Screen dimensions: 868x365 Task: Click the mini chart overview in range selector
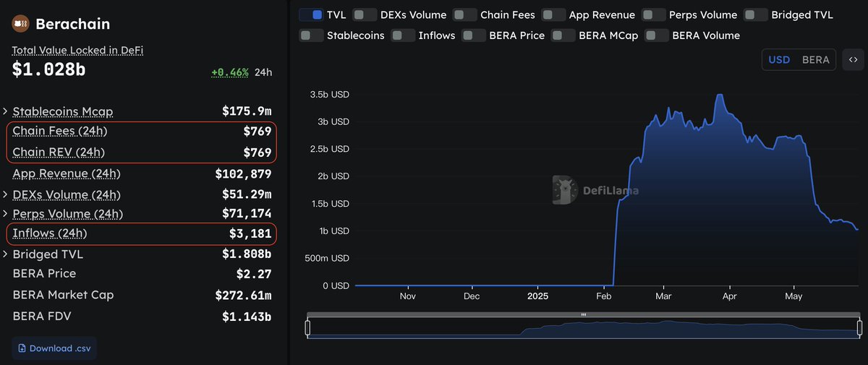click(x=584, y=328)
